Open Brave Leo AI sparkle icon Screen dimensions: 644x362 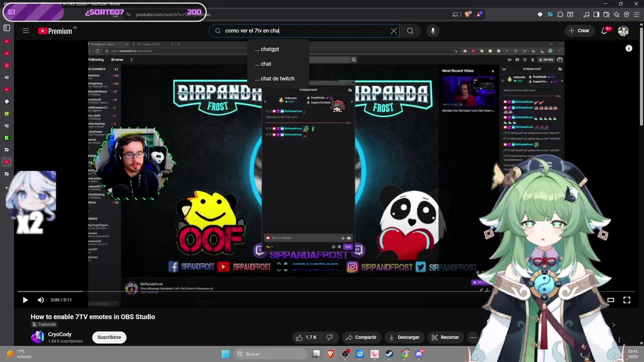point(616,15)
